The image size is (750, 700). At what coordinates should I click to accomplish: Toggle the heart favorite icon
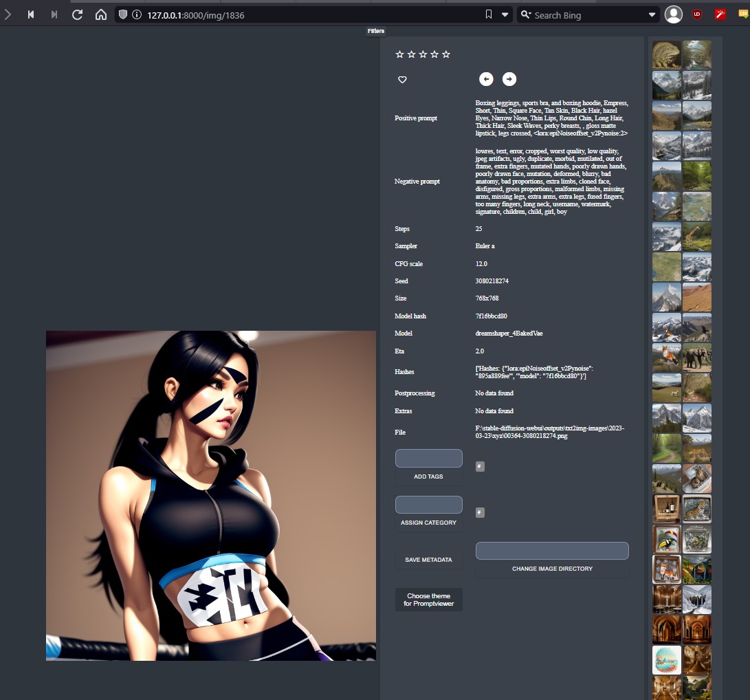pos(402,80)
